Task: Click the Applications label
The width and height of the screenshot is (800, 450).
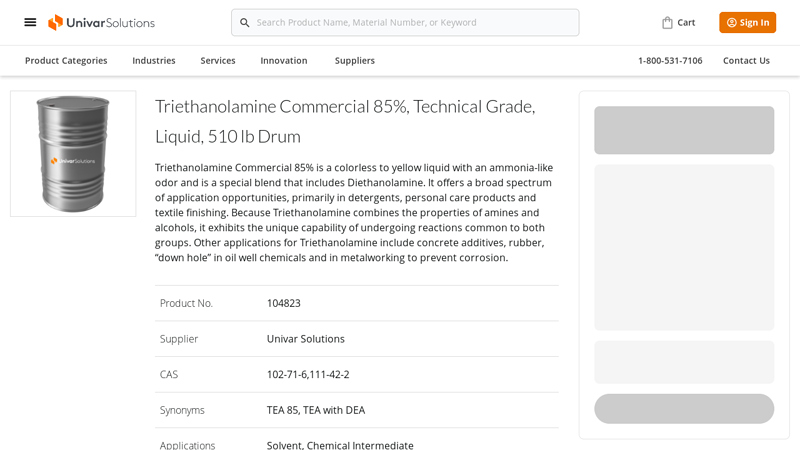Action: [x=187, y=445]
